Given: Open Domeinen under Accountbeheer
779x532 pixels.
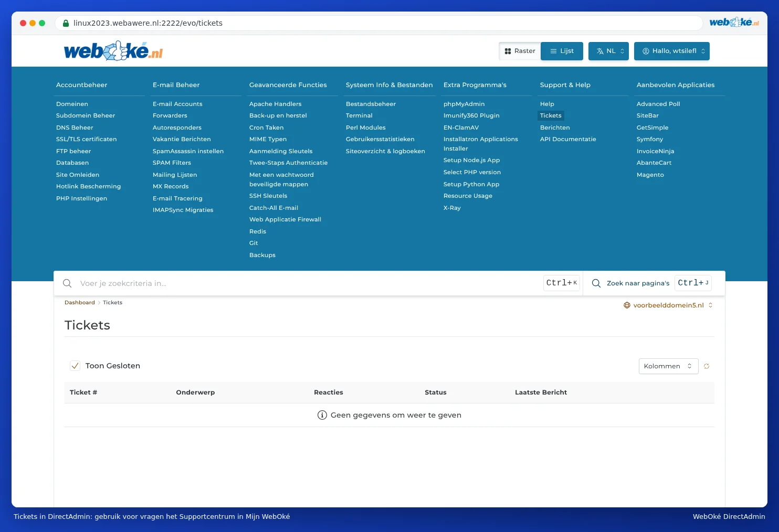Looking at the screenshot, I should pyautogui.click(x=72, y=104).
